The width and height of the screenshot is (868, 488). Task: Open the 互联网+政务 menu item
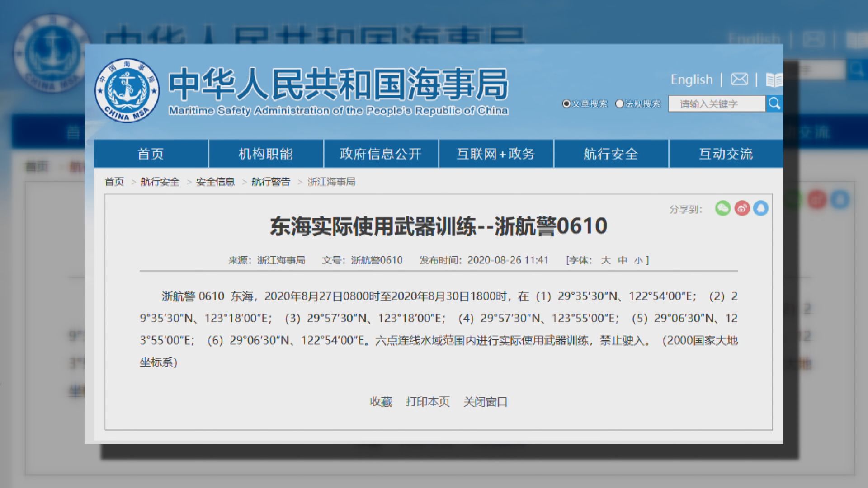pos(496,154)
